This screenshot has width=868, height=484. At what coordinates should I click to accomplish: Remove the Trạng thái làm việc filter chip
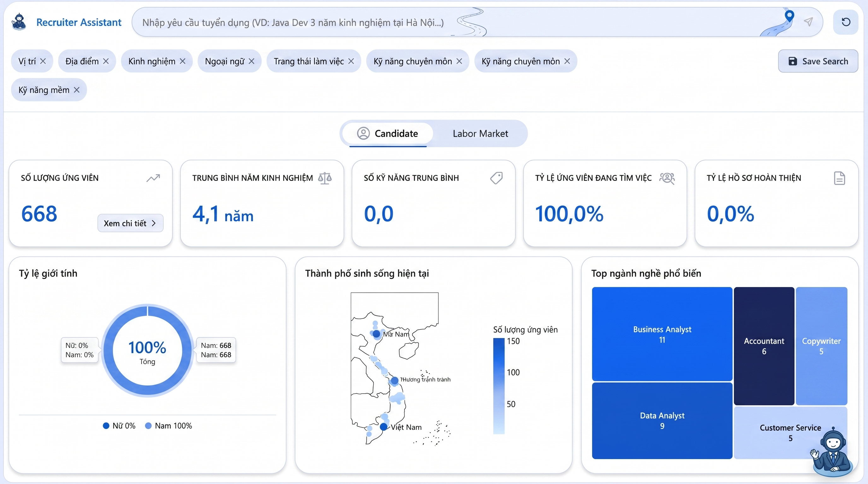point(351,61)
